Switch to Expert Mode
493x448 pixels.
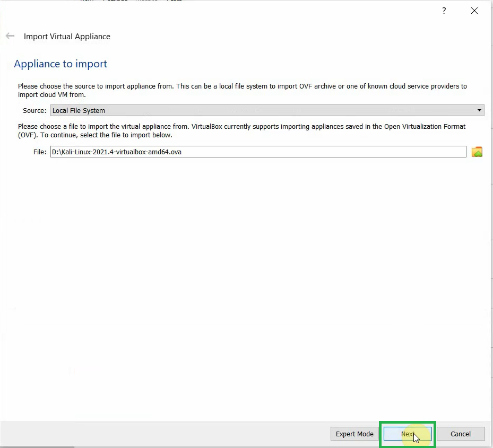click(x=354, y=434)
